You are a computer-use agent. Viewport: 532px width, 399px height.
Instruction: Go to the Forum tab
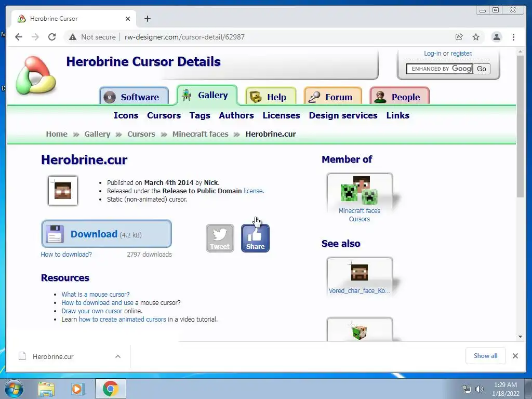tap(333, 97)
